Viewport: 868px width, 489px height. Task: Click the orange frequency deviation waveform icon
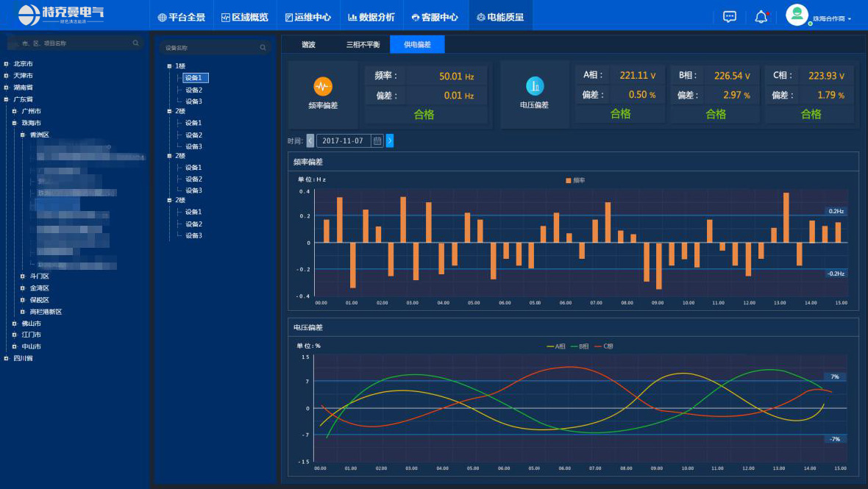(x=322, y=86)
